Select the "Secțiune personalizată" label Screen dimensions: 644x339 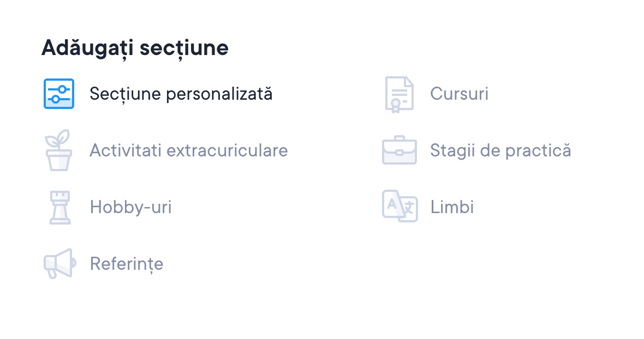point(181,94)
